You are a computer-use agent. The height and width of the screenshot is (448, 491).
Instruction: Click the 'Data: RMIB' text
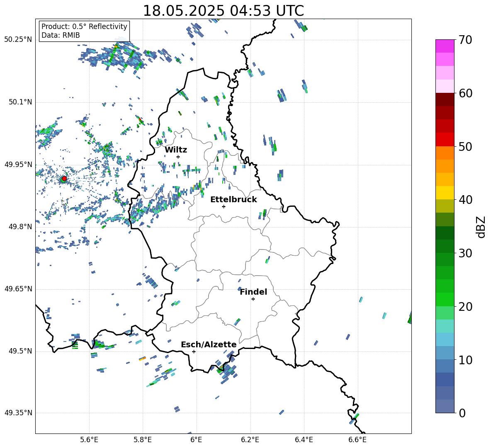coord(61,35)
